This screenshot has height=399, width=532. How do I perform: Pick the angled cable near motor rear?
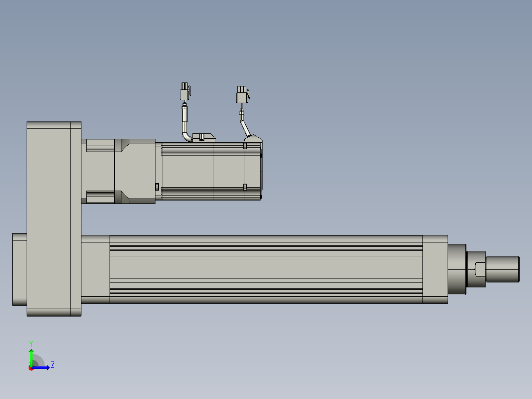[244, 124]
